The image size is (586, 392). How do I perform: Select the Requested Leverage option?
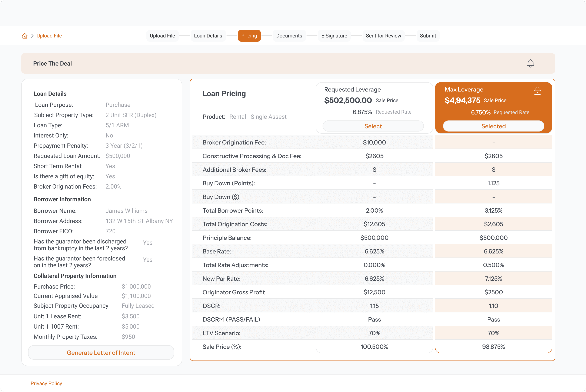[373, 126]
